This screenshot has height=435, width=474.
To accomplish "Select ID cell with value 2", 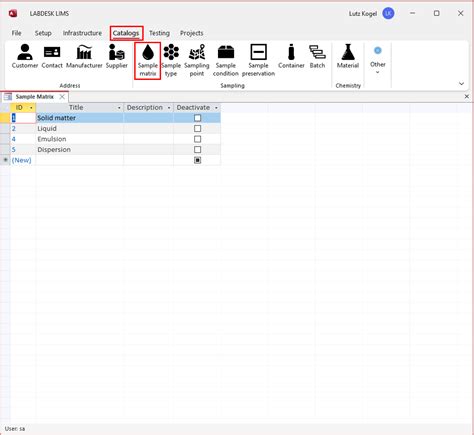I will click(x=23, y=128).
